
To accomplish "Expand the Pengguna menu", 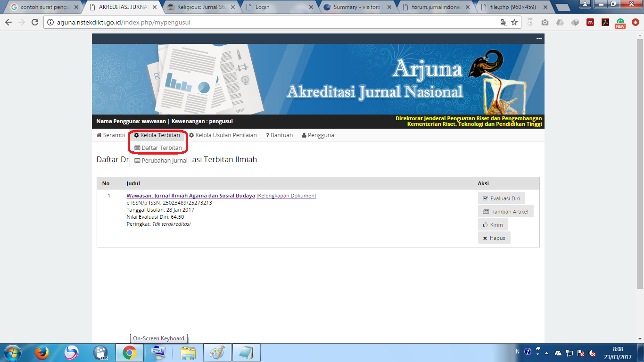I will pos(318,135).
